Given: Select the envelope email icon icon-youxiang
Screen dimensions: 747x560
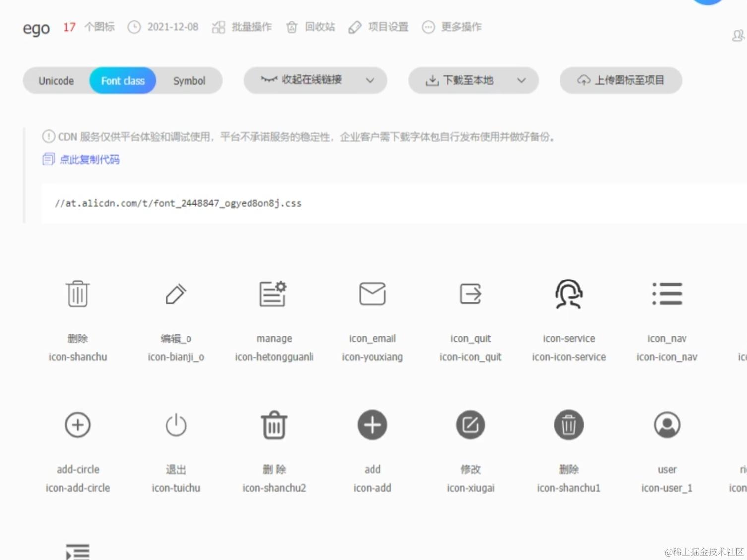Looking at the screenshot, I should click(373, 294).
